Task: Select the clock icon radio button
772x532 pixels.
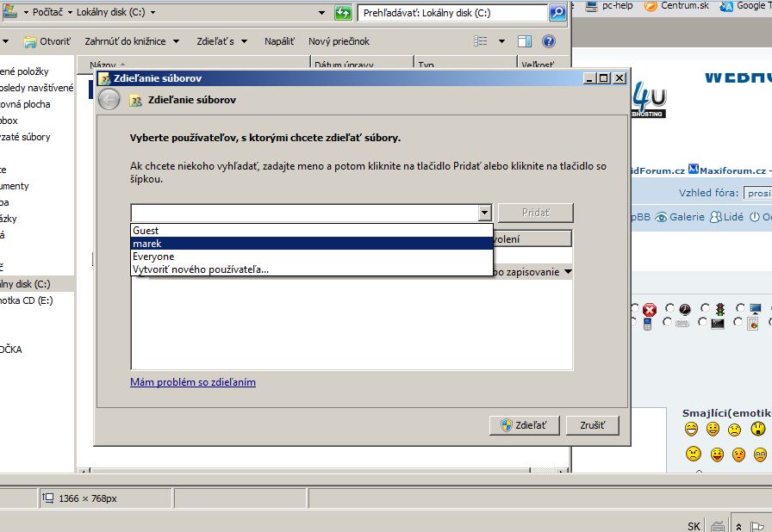Action: [x=669, y=308]
